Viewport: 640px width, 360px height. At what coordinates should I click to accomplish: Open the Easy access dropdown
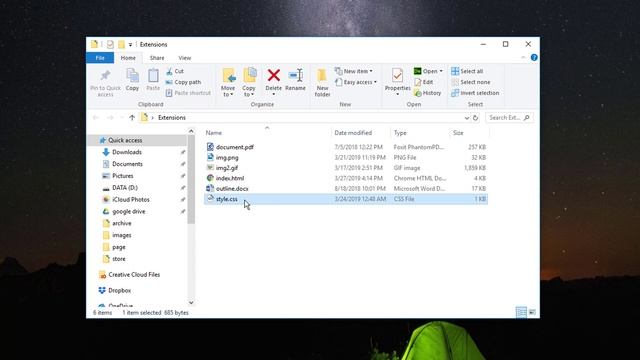click(x=356, y=82)
